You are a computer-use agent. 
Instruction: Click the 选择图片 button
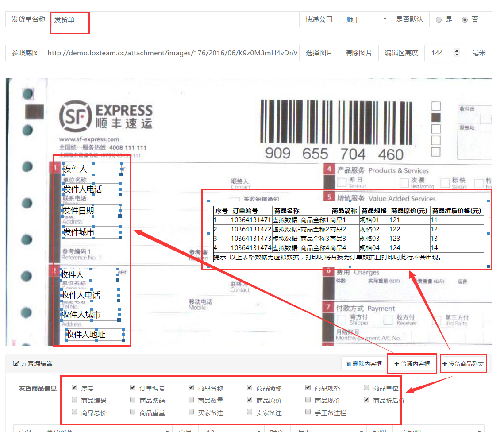(319, 53)
